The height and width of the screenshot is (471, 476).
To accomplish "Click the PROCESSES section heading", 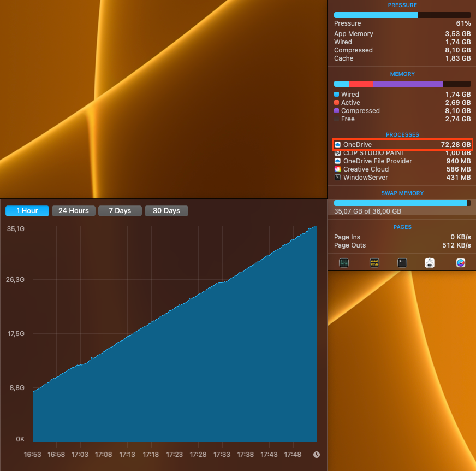I will pyautogui.click(x=402, y=134).
